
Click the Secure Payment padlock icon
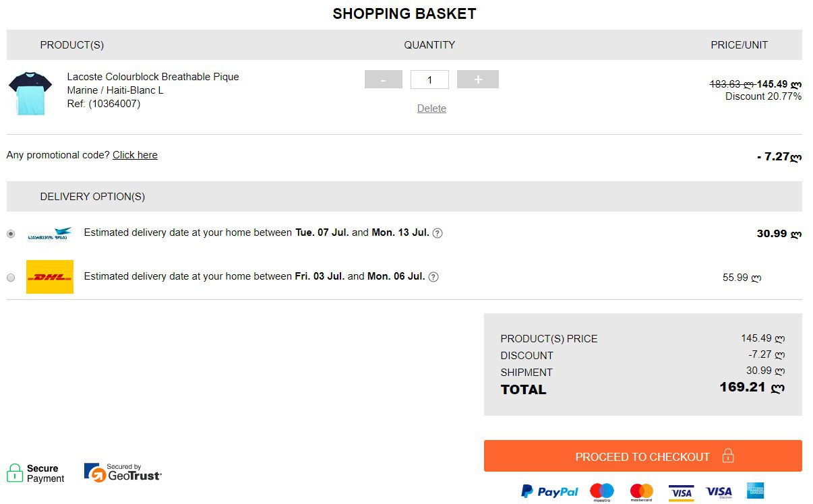coord(15,473)
